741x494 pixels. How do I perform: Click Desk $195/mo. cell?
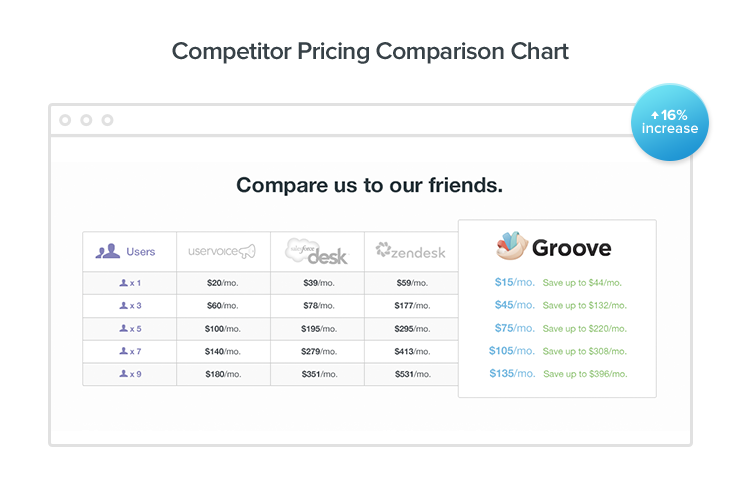click(x=317, y=329)
